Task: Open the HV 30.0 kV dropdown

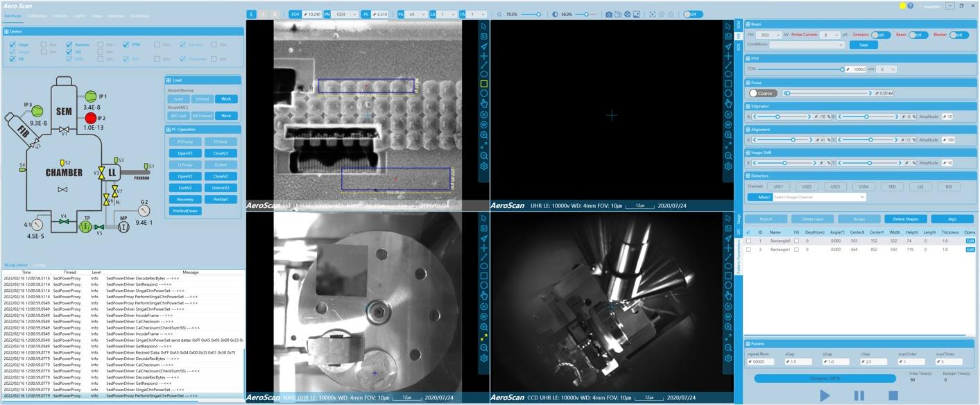Action: coord(770,35)
